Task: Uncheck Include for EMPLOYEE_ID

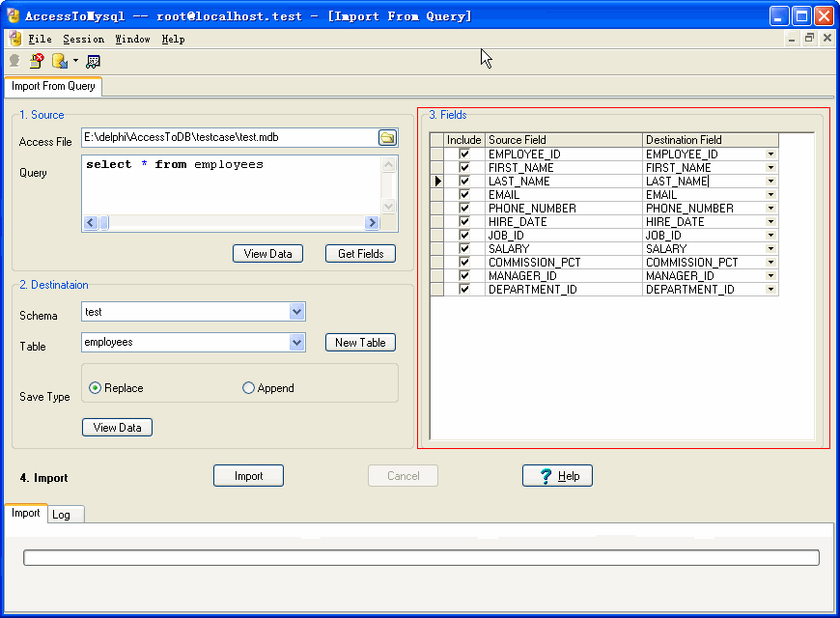Action: pyautogui.click(x=464, y=154)
